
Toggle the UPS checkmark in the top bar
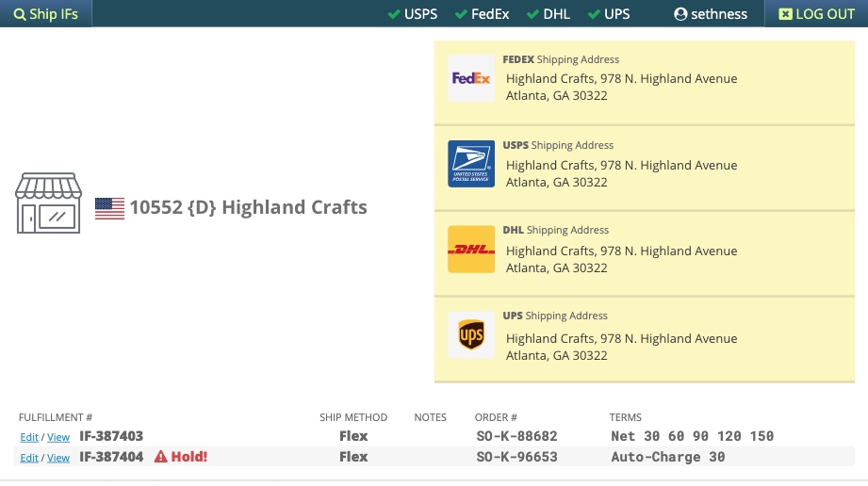(594, 14)
